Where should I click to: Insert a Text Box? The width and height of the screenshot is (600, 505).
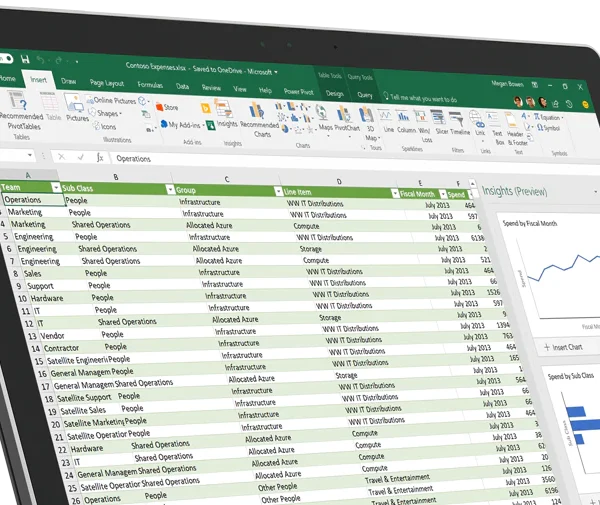coord(496,129)
